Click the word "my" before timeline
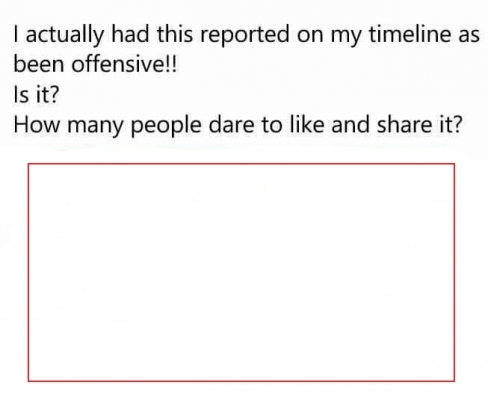Image resolution: width=488 pixels, height=400 pixels. pyautogui.click(x=346, y=37)
